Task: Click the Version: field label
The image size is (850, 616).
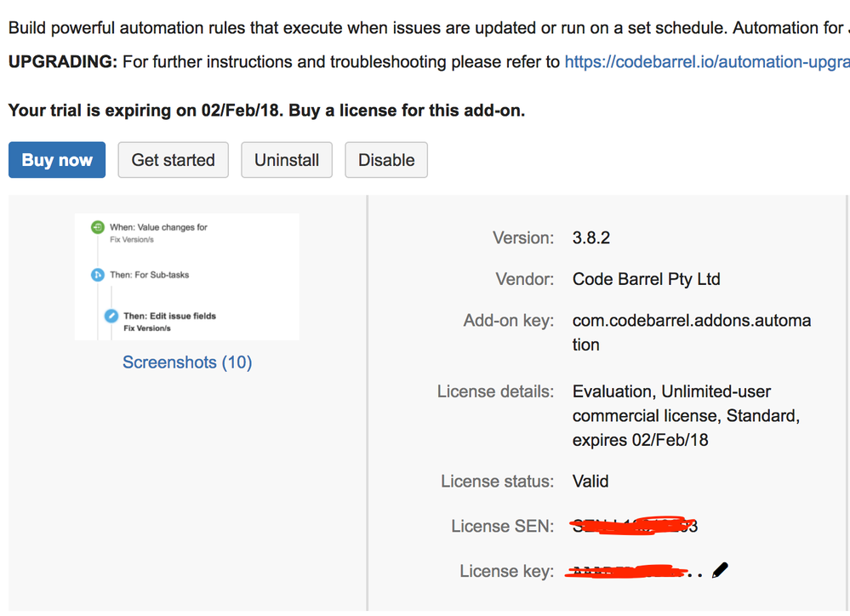Action: point(523,237)
